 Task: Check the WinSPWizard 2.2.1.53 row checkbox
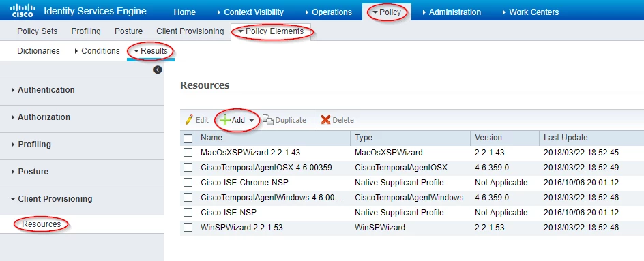(x=188, y=227)
